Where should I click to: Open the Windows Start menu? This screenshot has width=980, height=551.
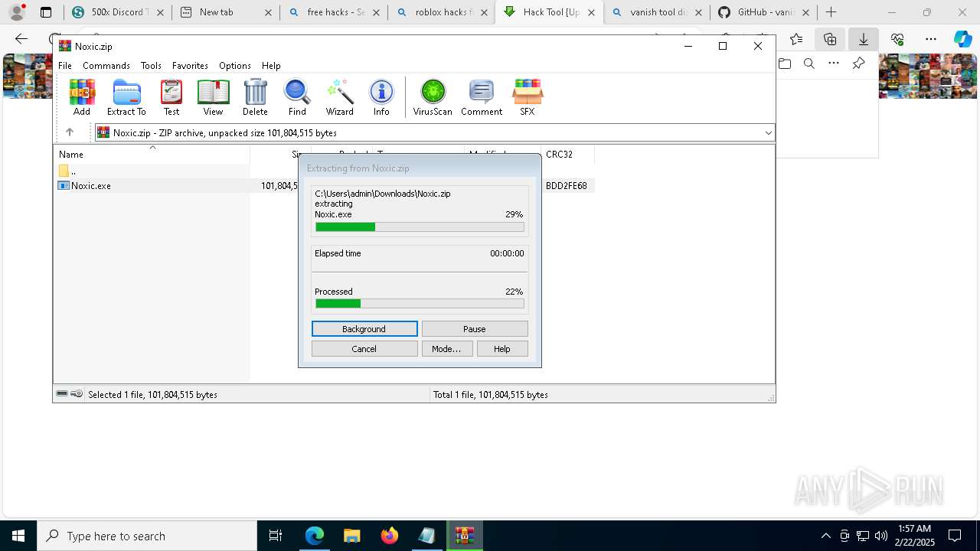(x=18, y=536)
